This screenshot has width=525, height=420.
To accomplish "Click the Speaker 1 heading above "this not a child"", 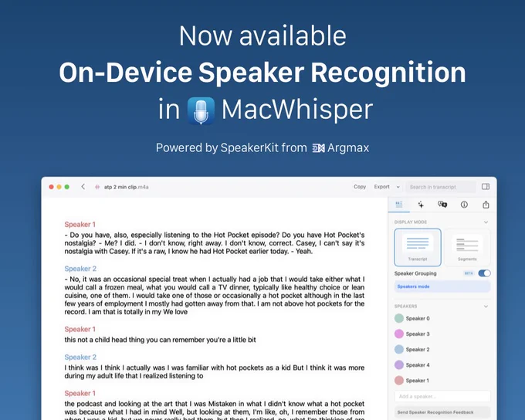I will [x=80, y=329].
